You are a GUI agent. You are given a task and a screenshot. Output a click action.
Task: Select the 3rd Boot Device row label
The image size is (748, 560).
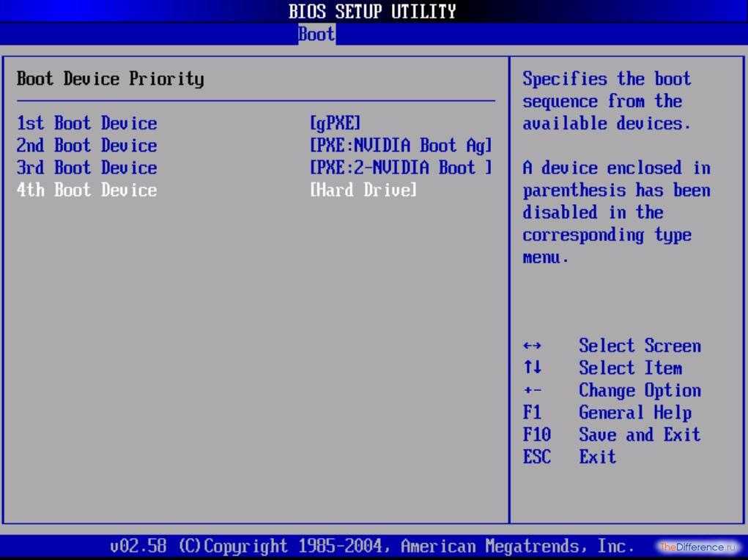87,168
